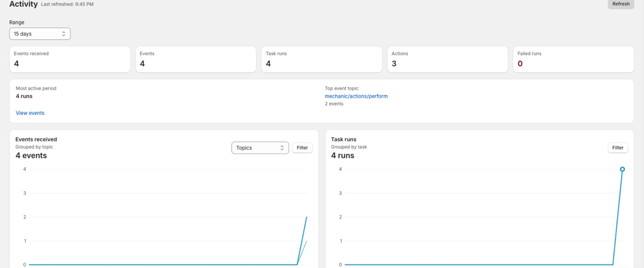Open the mechanic/actions/perform topic link
This screenshot has width=644, height=268.
(356, 96)
